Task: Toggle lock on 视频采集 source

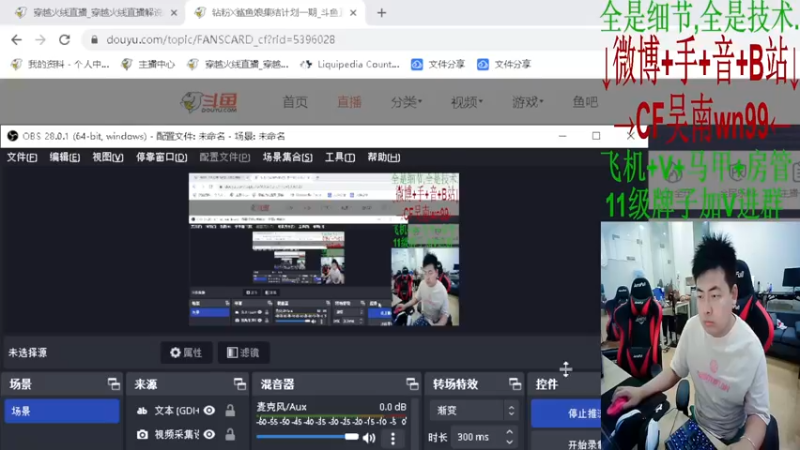Action: 230,435
